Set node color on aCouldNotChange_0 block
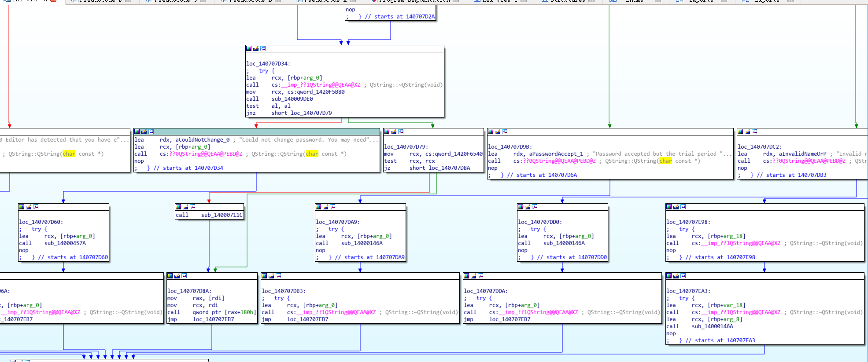This screenshot has height=362, width=868. coord(137,132)
